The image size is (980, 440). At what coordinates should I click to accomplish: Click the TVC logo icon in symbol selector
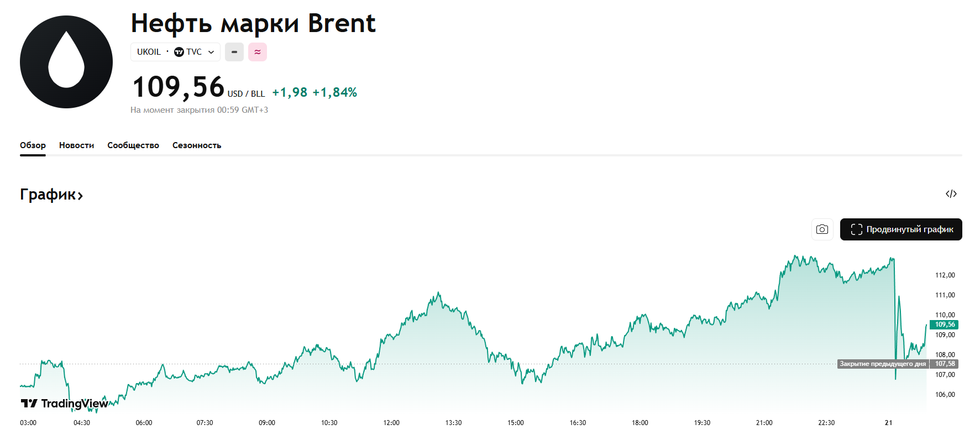click(x=179, y=52)
